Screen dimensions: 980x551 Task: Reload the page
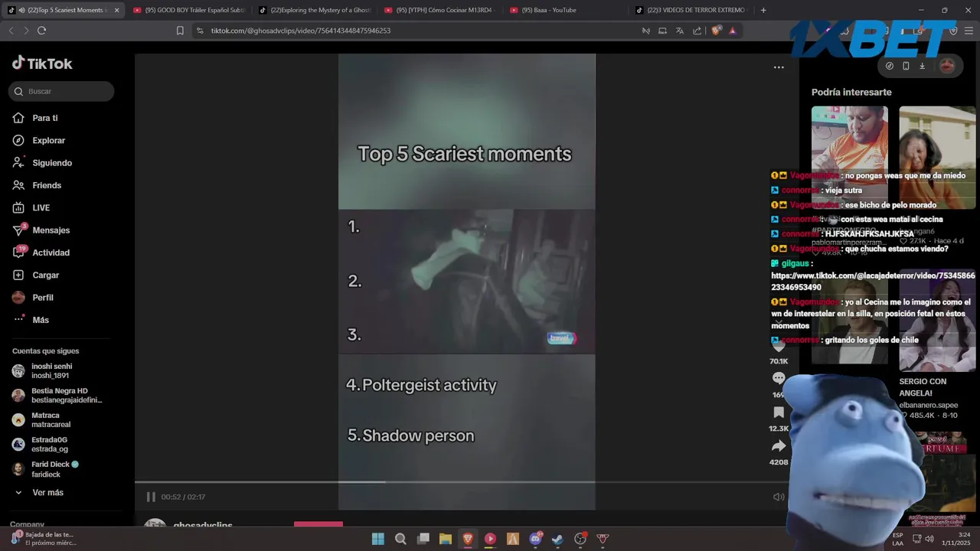click(x=41, y=31)
